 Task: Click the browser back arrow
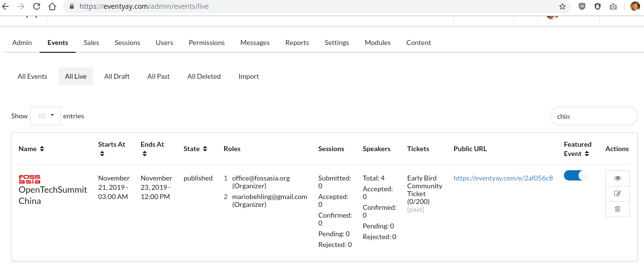6,7
